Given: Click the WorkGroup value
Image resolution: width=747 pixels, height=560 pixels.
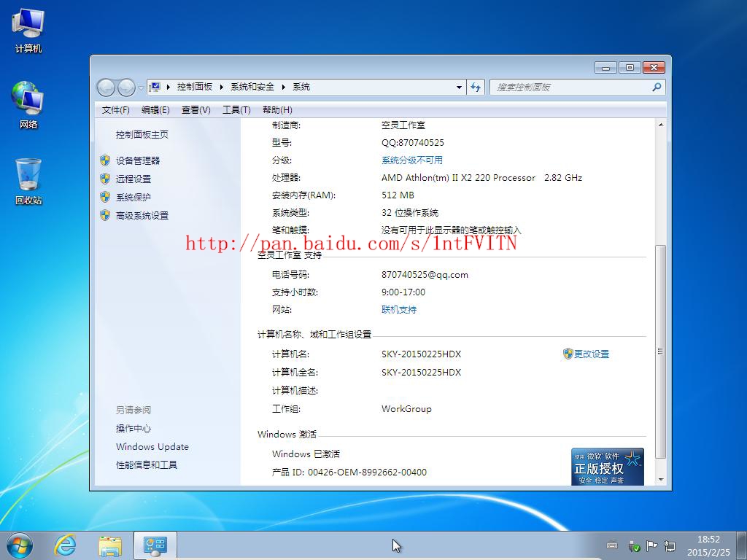Looking at the screenshot, I should click(406, 408).
